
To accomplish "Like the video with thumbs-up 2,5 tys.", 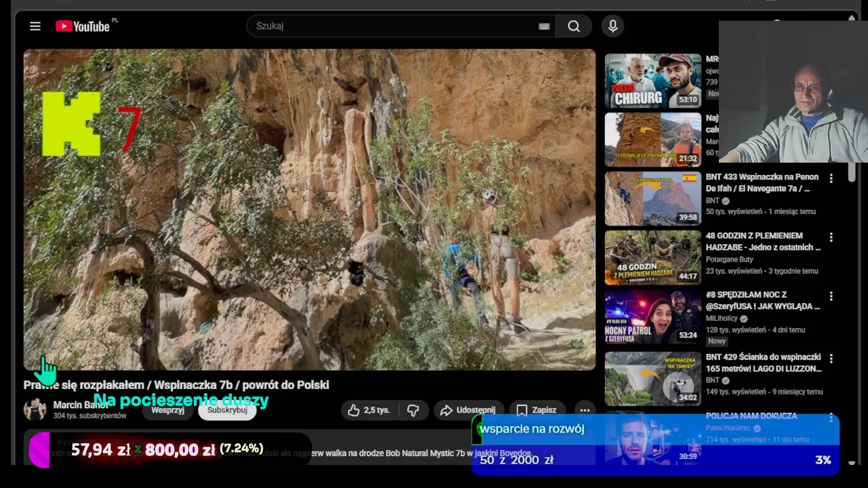I will click(368, 410).
